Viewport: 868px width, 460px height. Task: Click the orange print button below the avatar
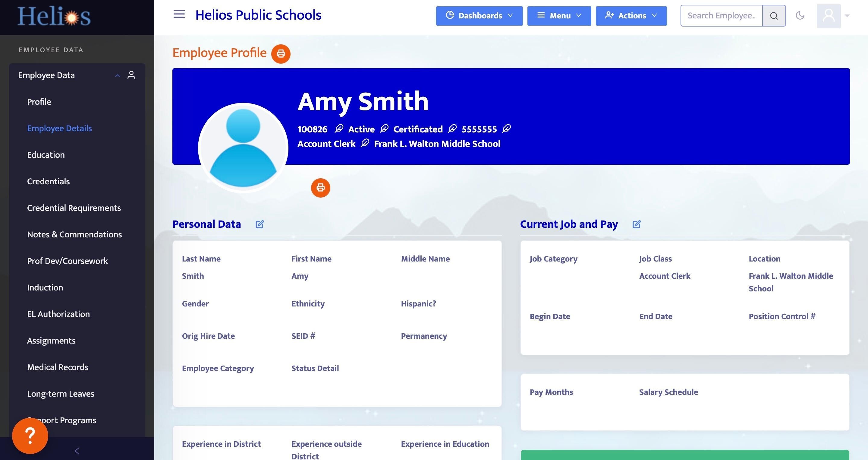point(320,188)
